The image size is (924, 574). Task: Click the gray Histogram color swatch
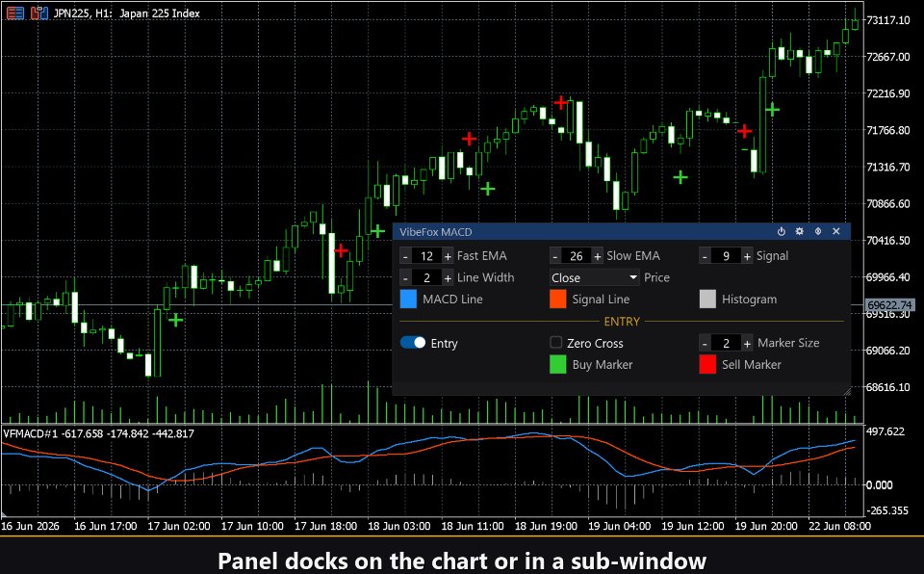[x=707, y=300]
